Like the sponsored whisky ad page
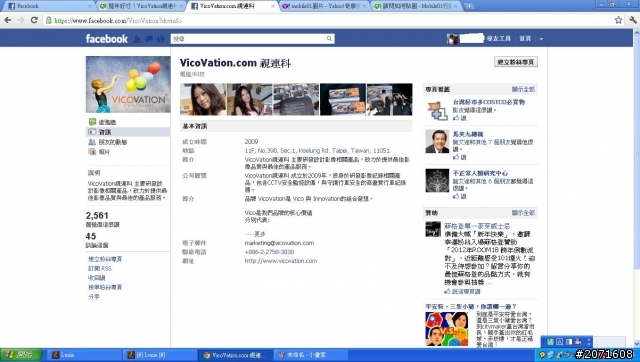The height and width of the screenshot is (362, 640). click(x=462, y=291)
